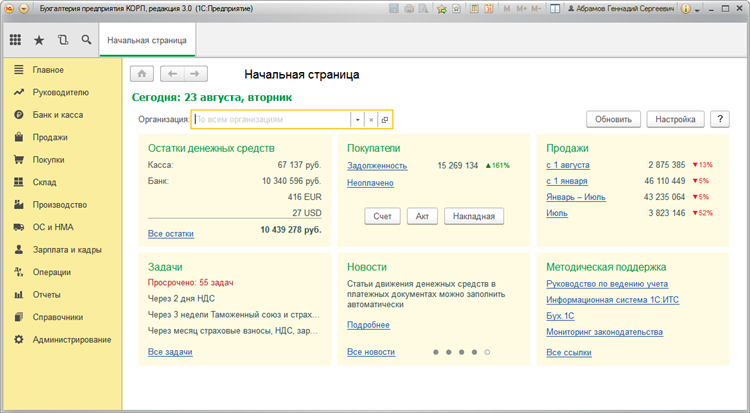The image size is (750, 413).
Task: Open the Организация dropdown arrow
Action: tap(357, 120)
